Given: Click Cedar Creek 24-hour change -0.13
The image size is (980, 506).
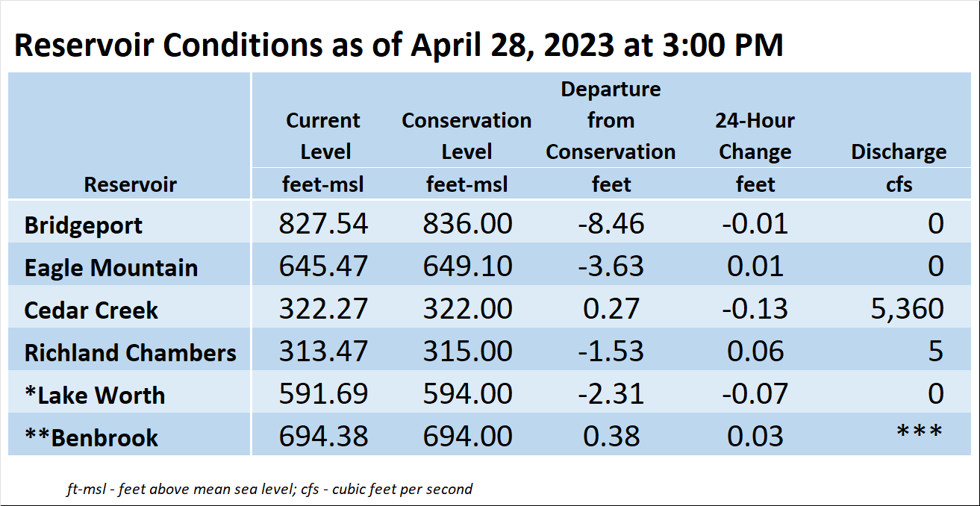Looking at the screenshot, I should (755, 309).
